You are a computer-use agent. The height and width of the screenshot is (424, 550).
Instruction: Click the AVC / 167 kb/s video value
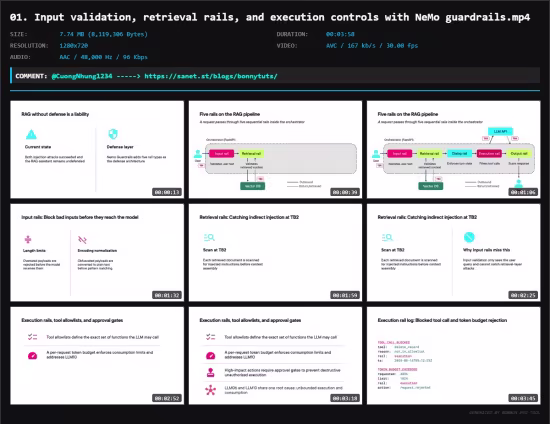(x=372, y=46)
